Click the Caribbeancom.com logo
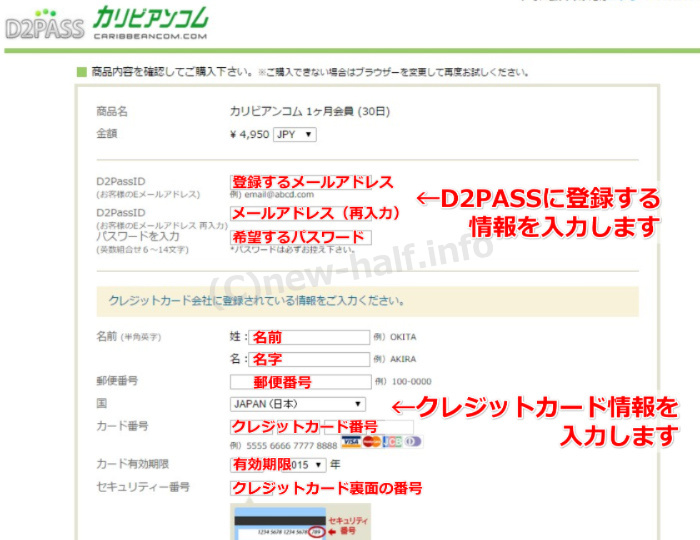The height and width of the screenshot is (540, 700). coord(150,23)
